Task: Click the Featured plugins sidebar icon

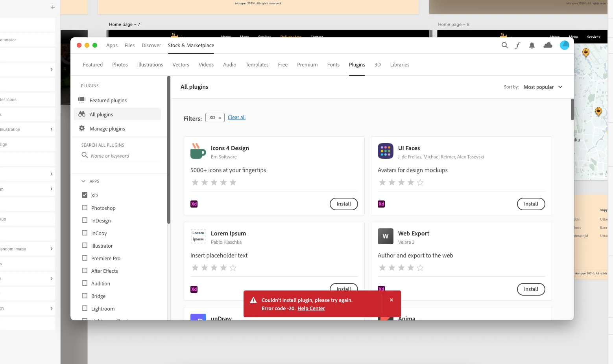Action: coord(82,100)
